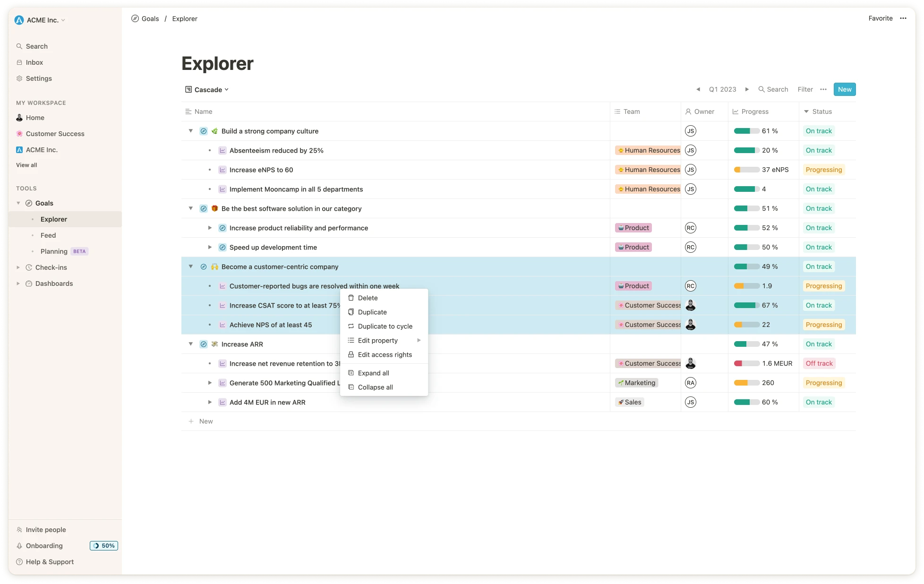This screenshot has height=584, width=924.
Task: Expand the Check-ins section in the sidebar
Action: pyautogui.click(x=18, y=267)
